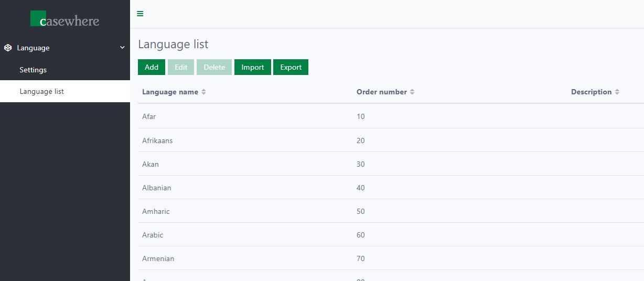Click the Delete button
Image resolution: width=644 pixels, height=281 pixels.
point(214,67)
